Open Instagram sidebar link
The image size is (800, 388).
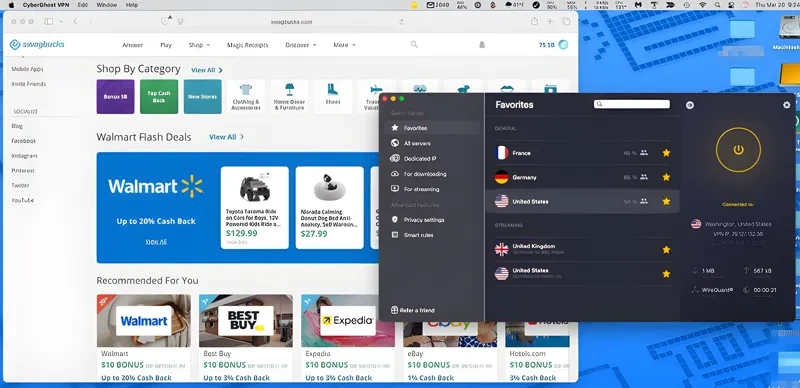coord(24,156)
